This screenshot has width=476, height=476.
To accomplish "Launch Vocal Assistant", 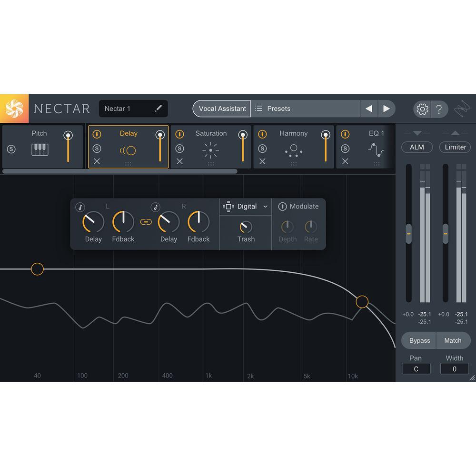I will point(221,109).
